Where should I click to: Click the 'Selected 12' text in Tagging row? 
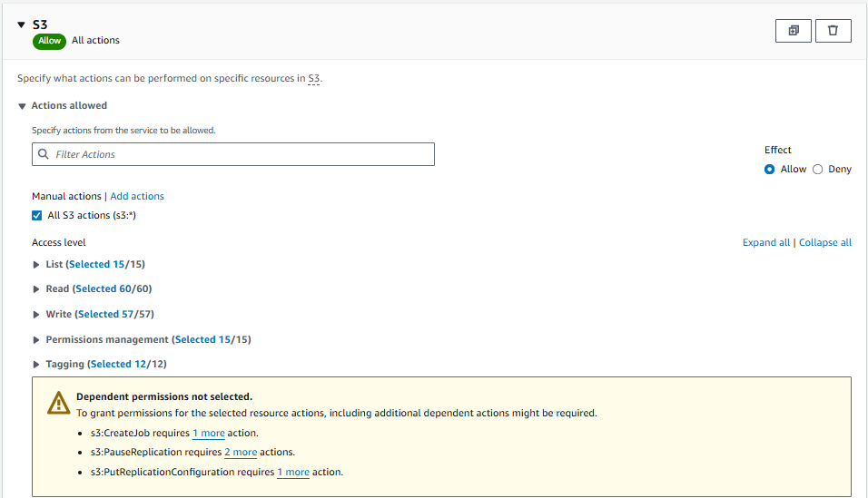coord(118,364)
